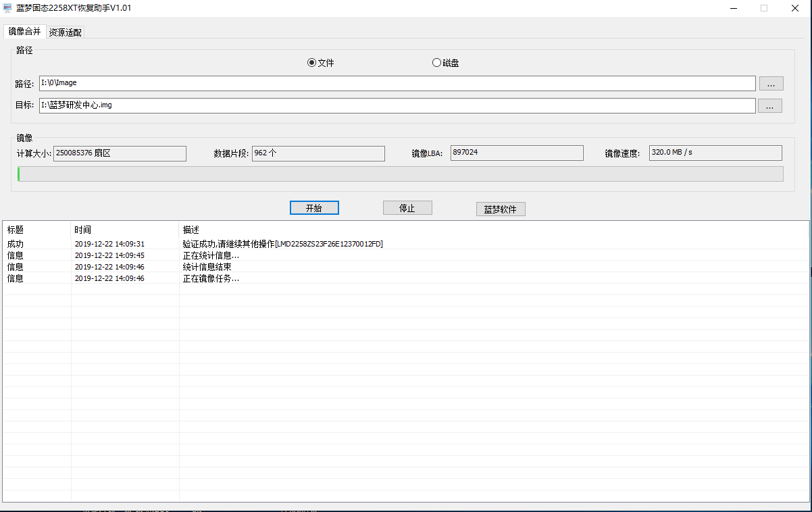The image size is (812, 512).
Task: Browse for the source 路径 with ... button
Action: click(x=771, y=83)
